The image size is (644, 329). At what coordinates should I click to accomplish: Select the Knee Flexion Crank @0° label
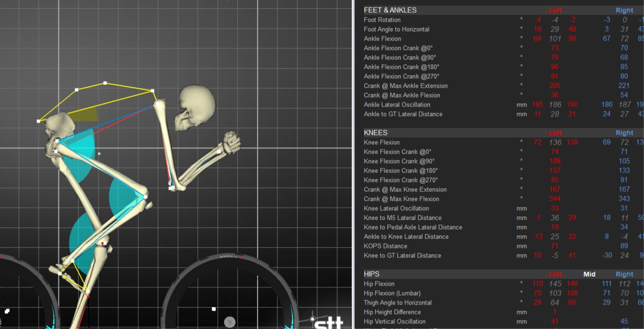pyautogui.click(x=397, y=152)
